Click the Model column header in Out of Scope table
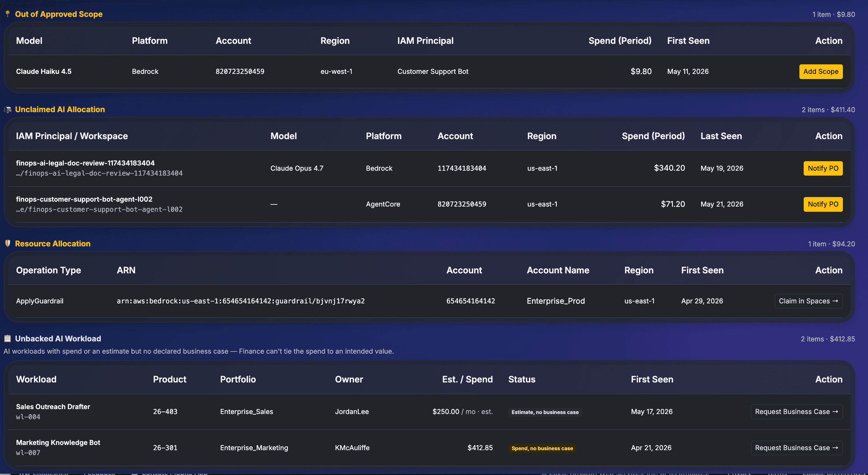The height and width of the screenshot is (475, 868). coord(29,41)
